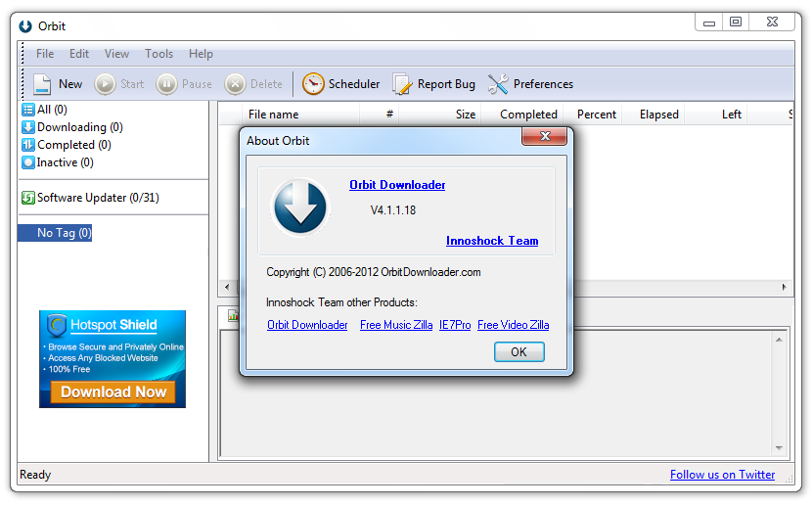This screenshot has width=812, height=506.
Task: Click bottom pane scrollbar up arrow
Action: (x=779, y=340)
